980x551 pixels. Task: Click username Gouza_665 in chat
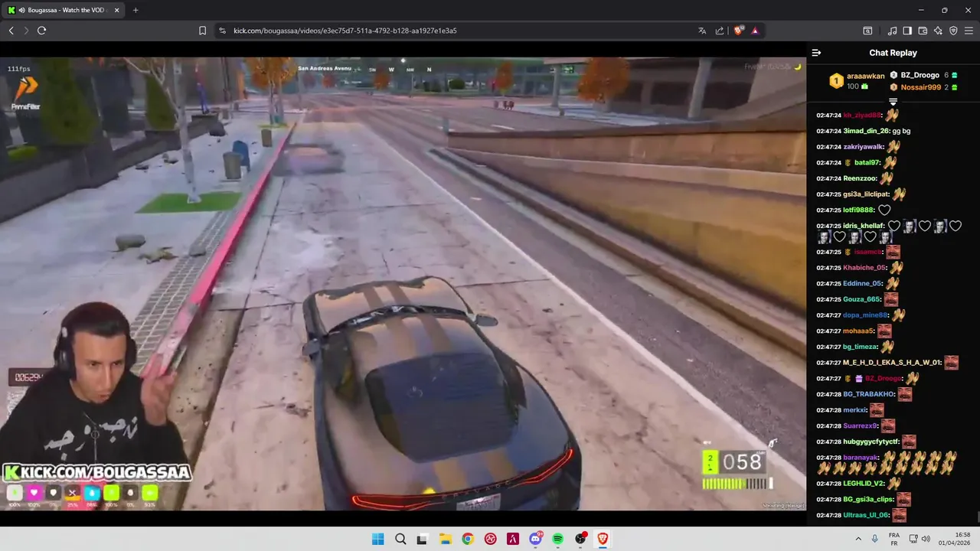pyautogui.click(x=862, y=299)
